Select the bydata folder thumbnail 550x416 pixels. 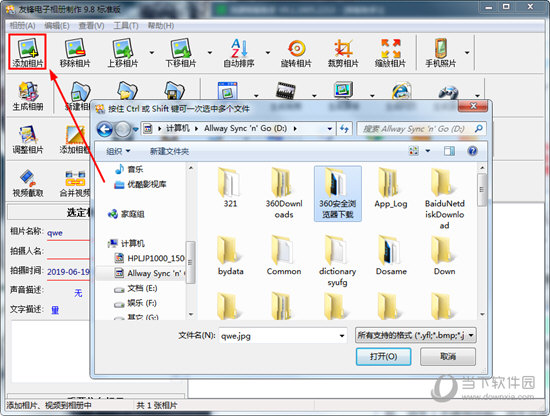pos(230,256)
